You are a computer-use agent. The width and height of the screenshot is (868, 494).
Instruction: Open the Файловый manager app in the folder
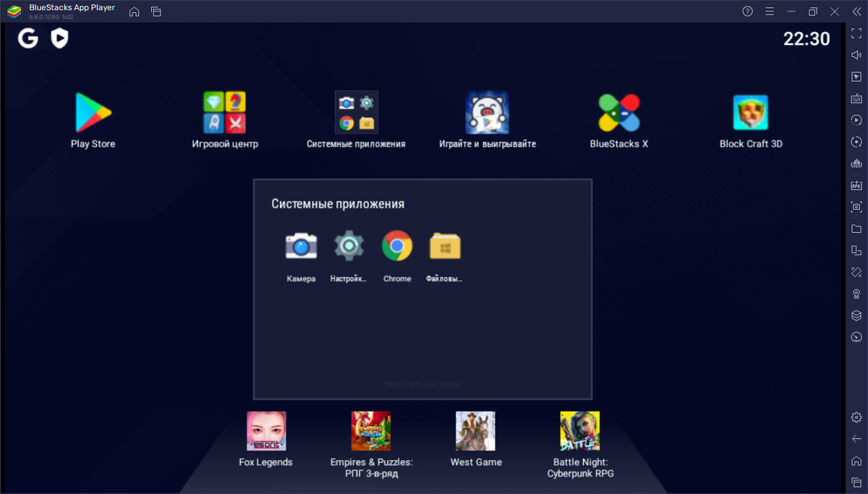[445, 247]
